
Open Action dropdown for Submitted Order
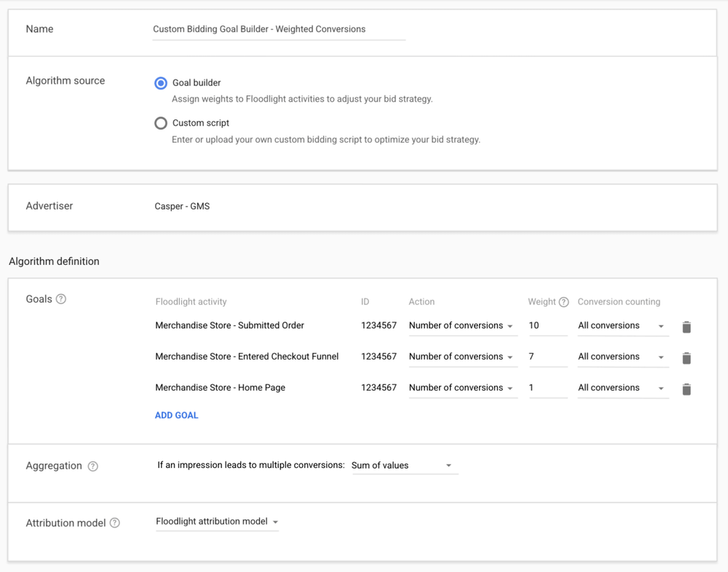point(462,326)
